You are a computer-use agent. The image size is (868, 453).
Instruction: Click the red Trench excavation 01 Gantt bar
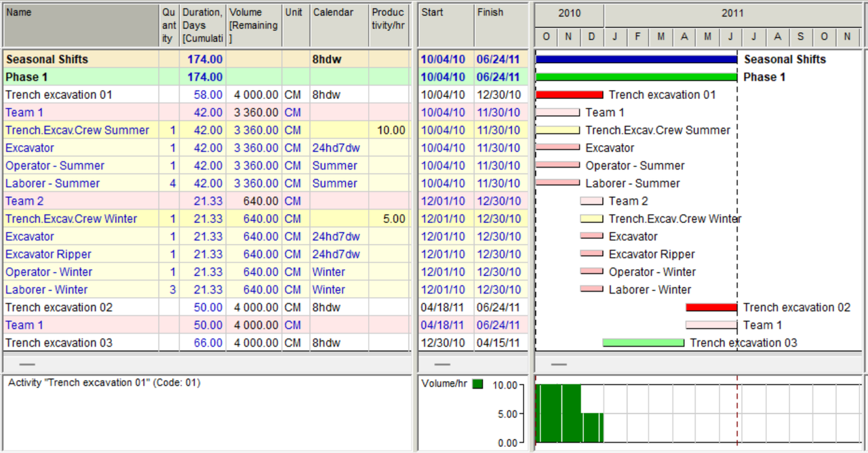tap(569, 95)
